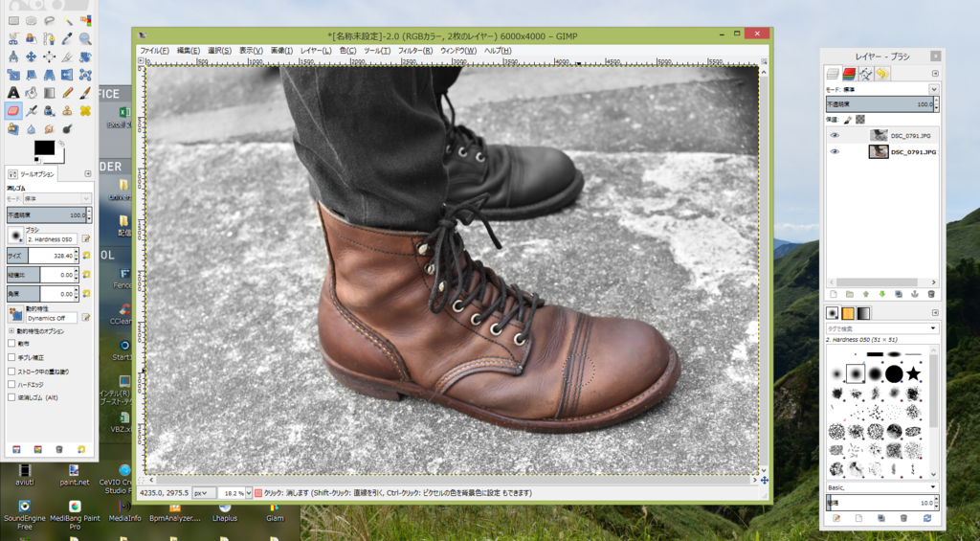Select the Clone stamp tool
980x541 pixels.
click(68, 111)
